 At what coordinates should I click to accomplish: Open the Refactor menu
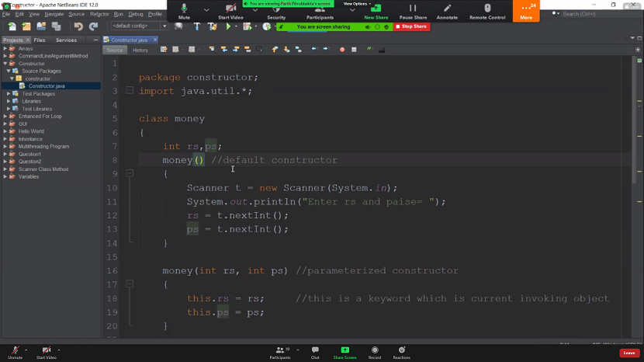99,14
